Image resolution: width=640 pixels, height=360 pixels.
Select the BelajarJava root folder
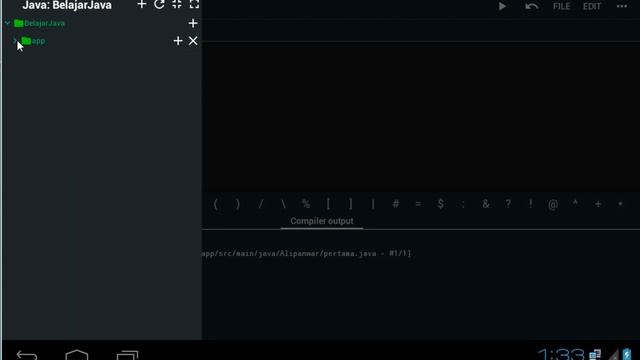click(40, 23)
